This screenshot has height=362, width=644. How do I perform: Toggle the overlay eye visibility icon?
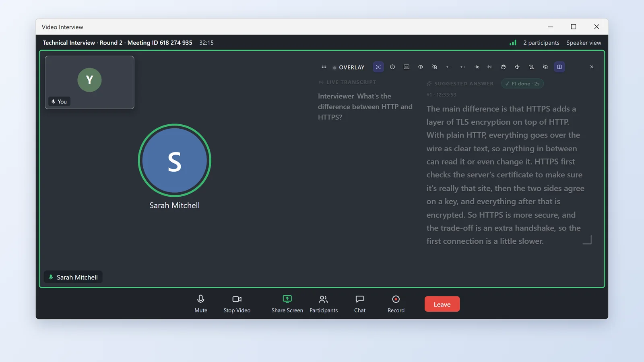coord(421,67)
